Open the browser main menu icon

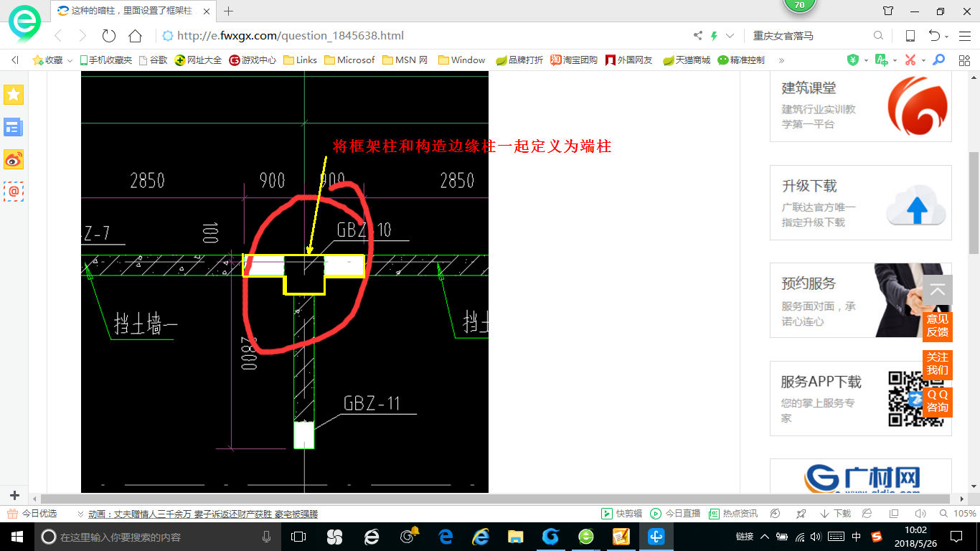[964, 36]
